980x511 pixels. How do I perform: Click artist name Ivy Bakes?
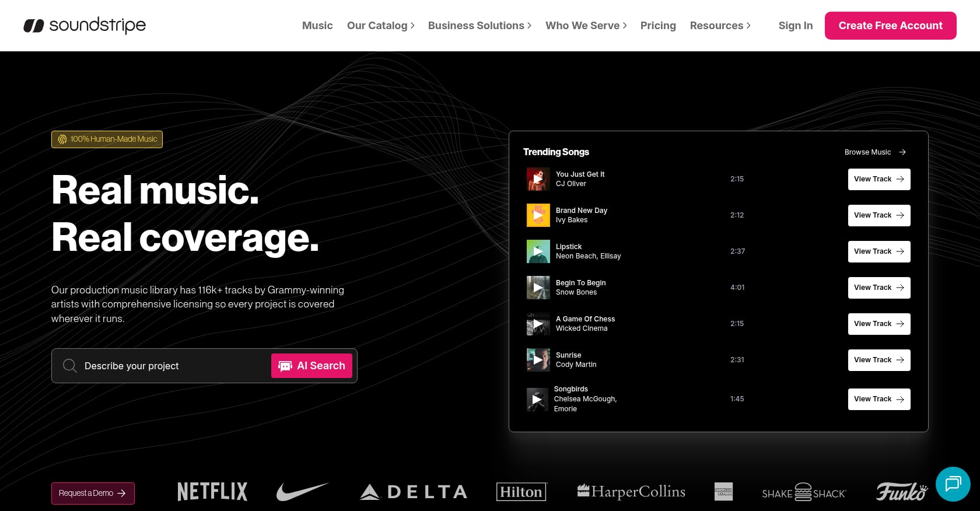pos(572,220)
